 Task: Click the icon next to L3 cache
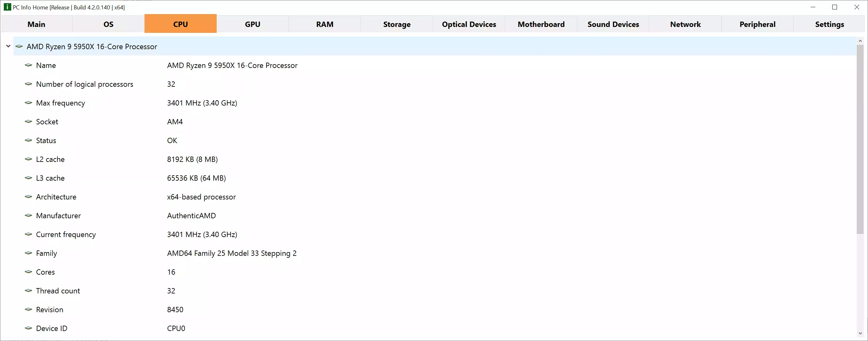[x=28, y=178]
